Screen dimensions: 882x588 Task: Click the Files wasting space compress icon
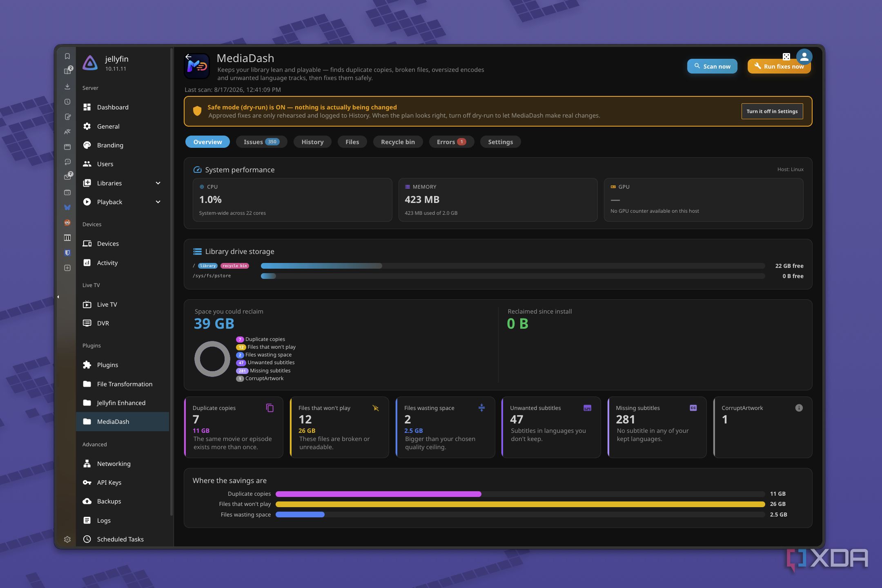[481, 408]
